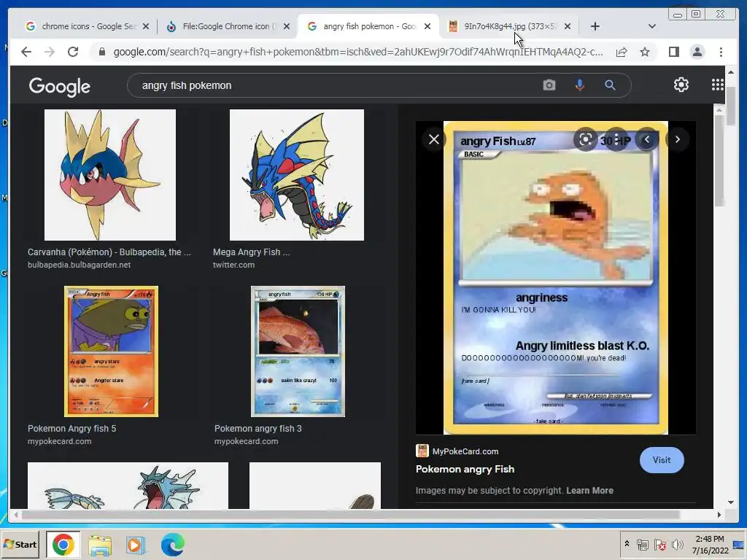Bookmark this page with the star
The height and width of the screenshot is (560, 747).
pos(645,52)
